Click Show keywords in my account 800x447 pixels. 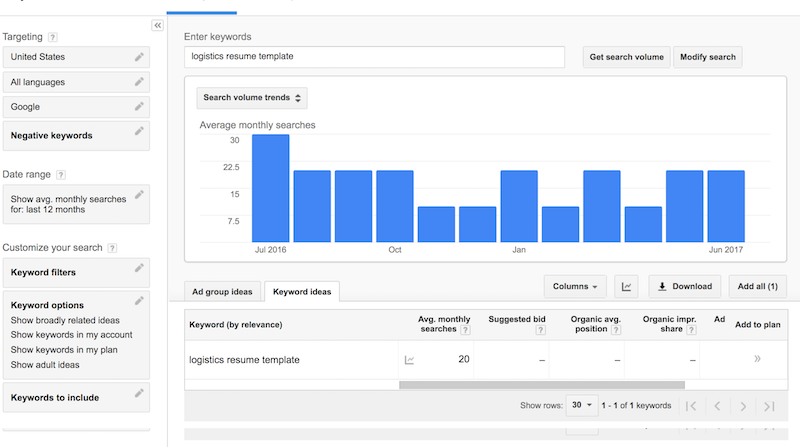71,335
